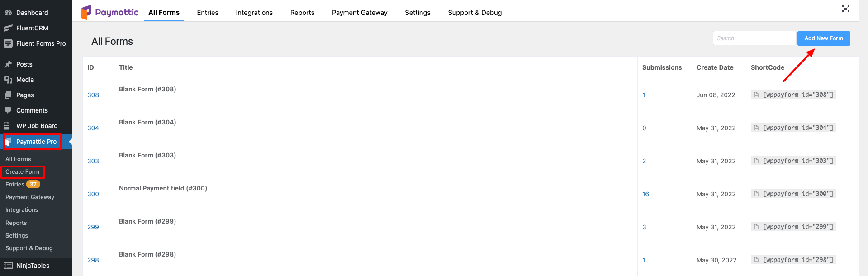Copy shortcode icon for form 300
The image size is (868, 276).
coord(756,194)
